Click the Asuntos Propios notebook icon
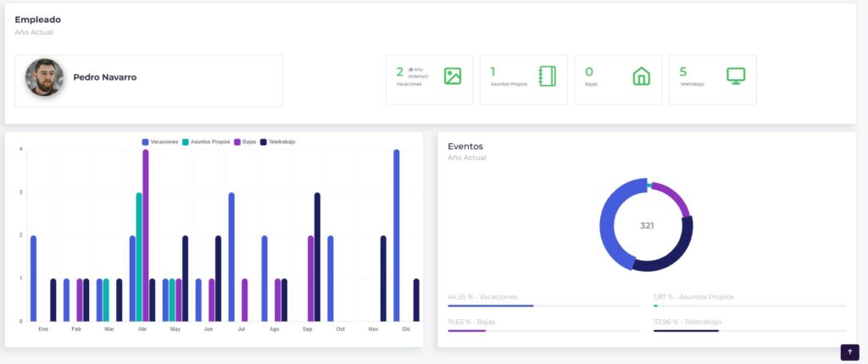The image size is (868, 364). (x=547, y=76)
